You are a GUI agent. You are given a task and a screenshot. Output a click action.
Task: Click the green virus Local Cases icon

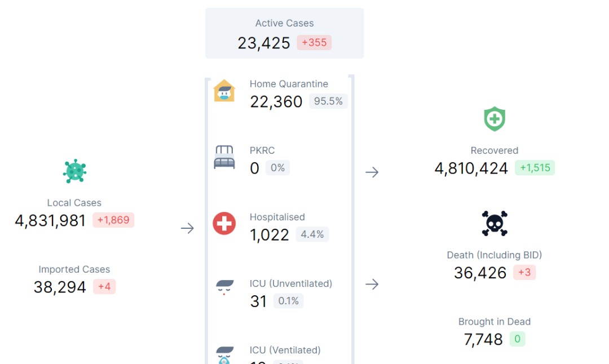74,171
